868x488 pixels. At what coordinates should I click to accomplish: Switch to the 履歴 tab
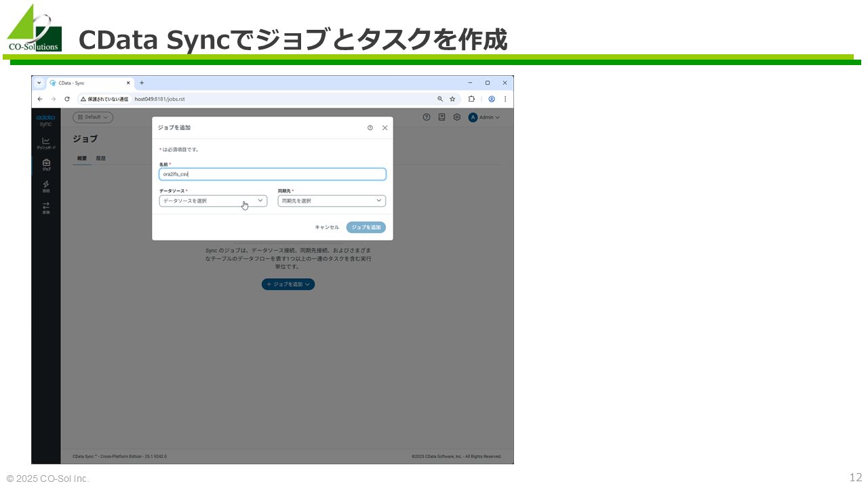(x=101, y=159)
